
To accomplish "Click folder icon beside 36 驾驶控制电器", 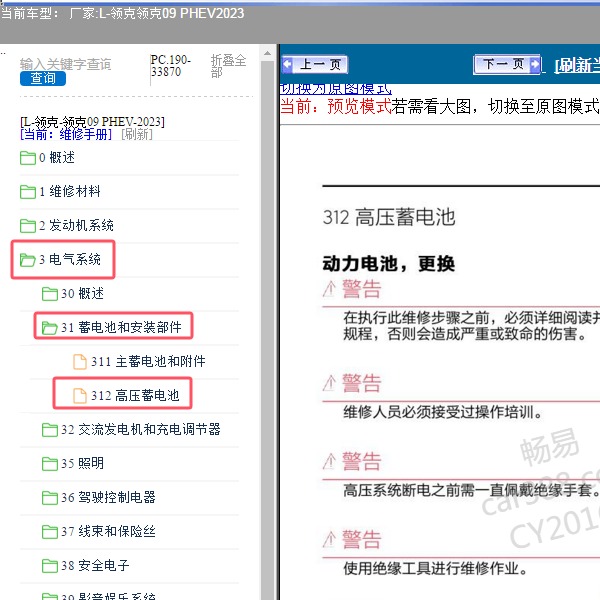I will (50, 498).
